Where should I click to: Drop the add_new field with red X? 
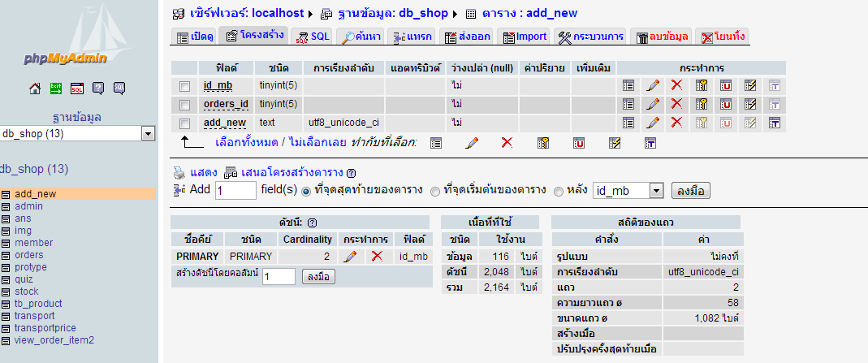[x=676, y=123]
